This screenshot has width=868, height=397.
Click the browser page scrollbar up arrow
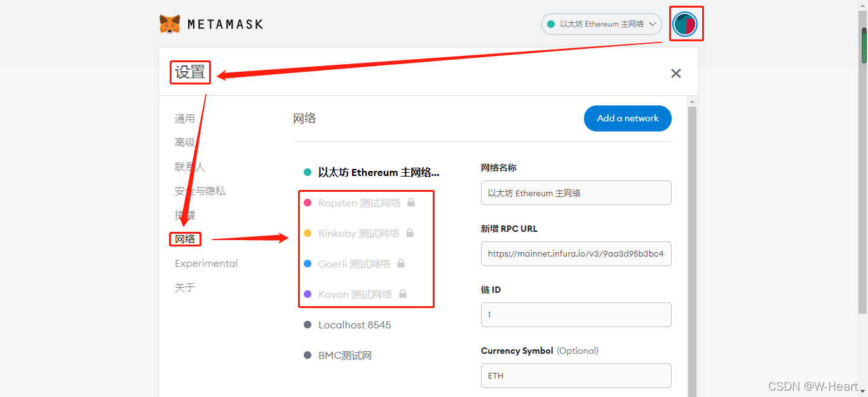coord(864,5)
